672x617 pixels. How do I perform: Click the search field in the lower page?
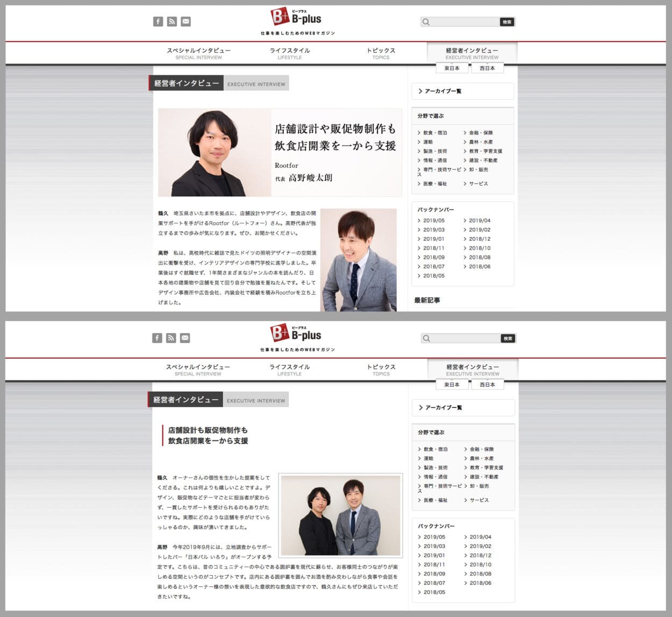click(461, 338)
